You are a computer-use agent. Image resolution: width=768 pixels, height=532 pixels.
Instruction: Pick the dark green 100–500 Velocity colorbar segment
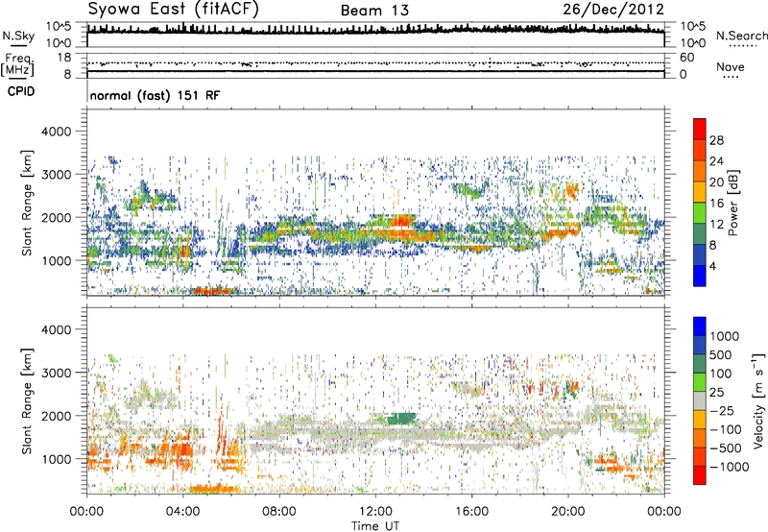(700, 364)
